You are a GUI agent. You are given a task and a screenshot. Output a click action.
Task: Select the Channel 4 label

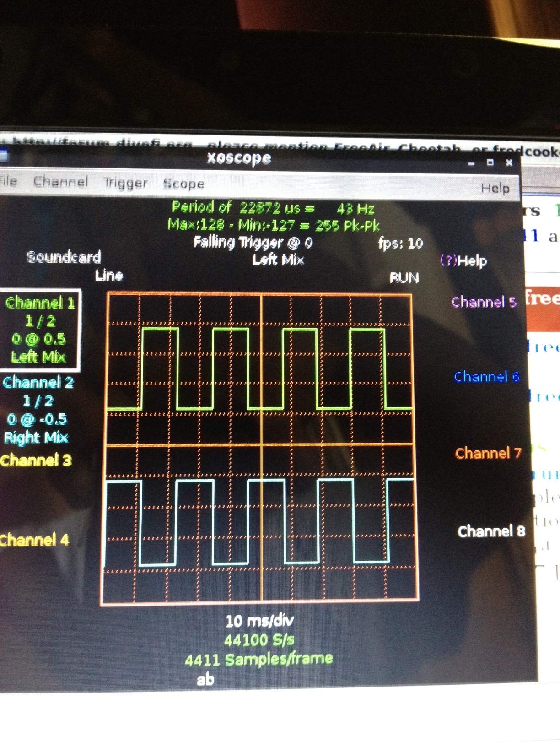pos(34,540)
